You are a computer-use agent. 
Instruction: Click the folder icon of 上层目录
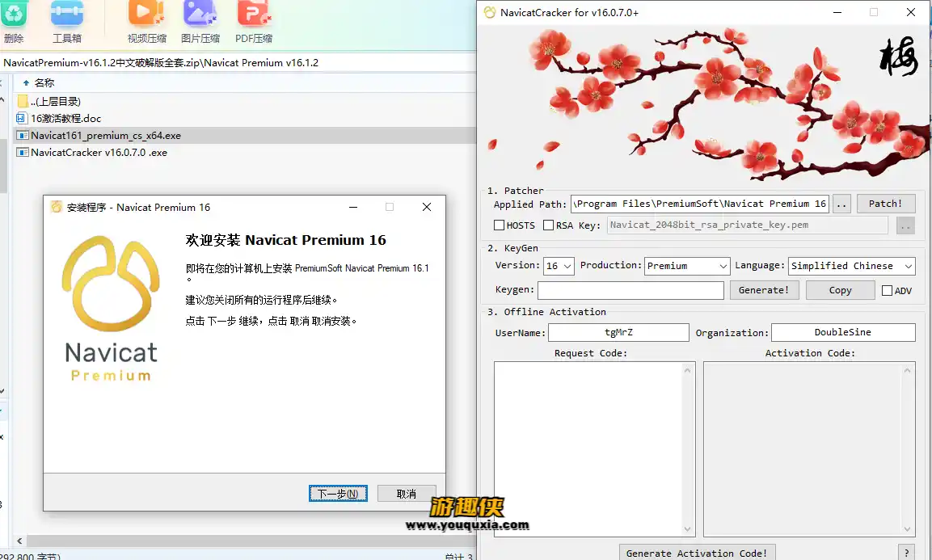coord(23,101)
